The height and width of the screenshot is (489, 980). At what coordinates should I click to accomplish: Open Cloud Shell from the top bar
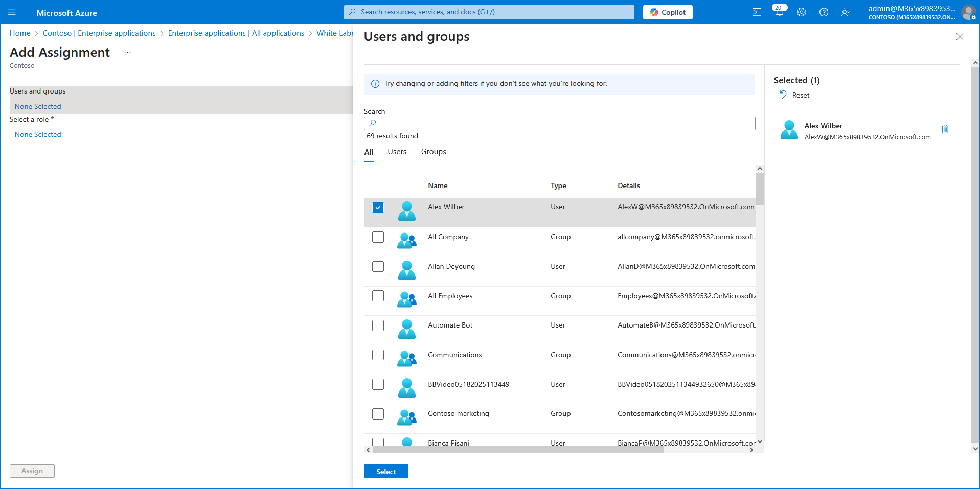pos(757,12)
